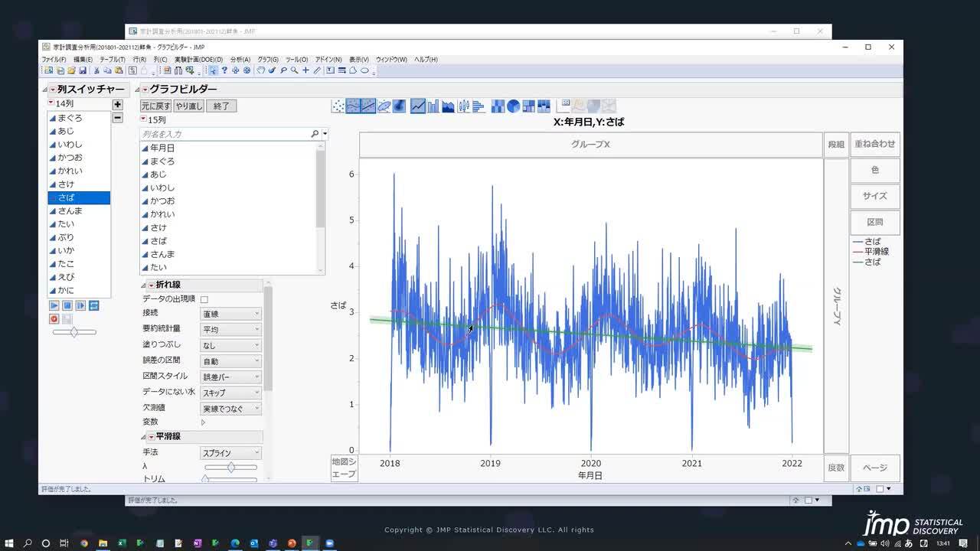
Task: Select さんま in the column switcher list
Action: [x=79, y=210]
